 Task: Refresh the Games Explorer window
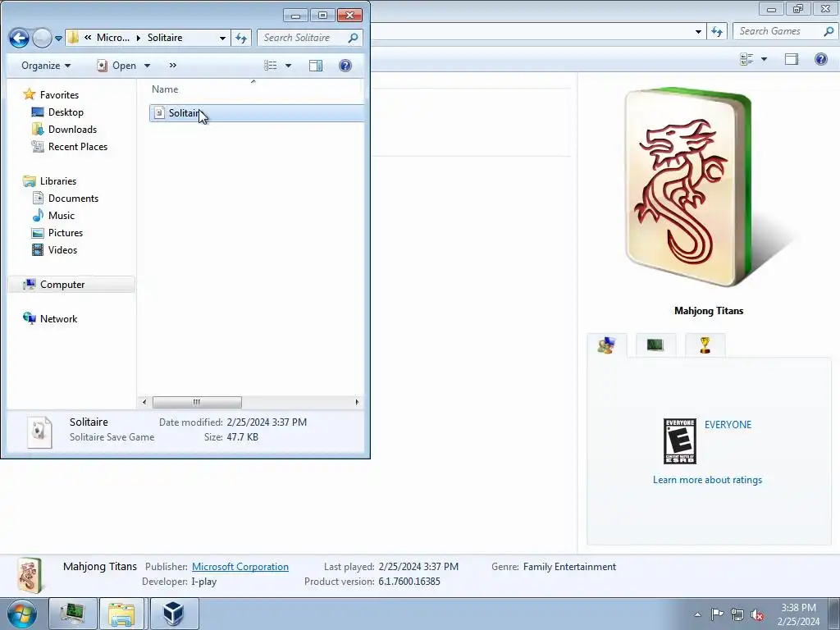click(x=717, y=31)
